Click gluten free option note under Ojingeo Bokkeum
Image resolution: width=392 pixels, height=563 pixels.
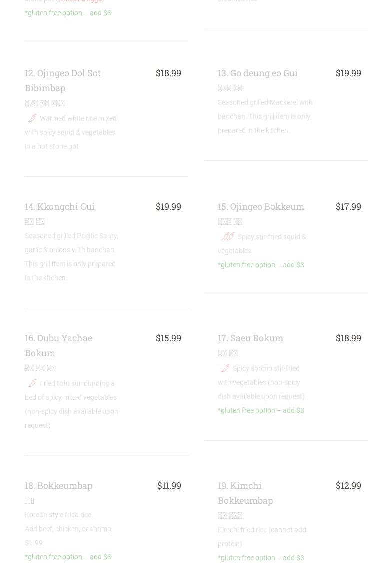pyautogui.click(x=261, y=265)
